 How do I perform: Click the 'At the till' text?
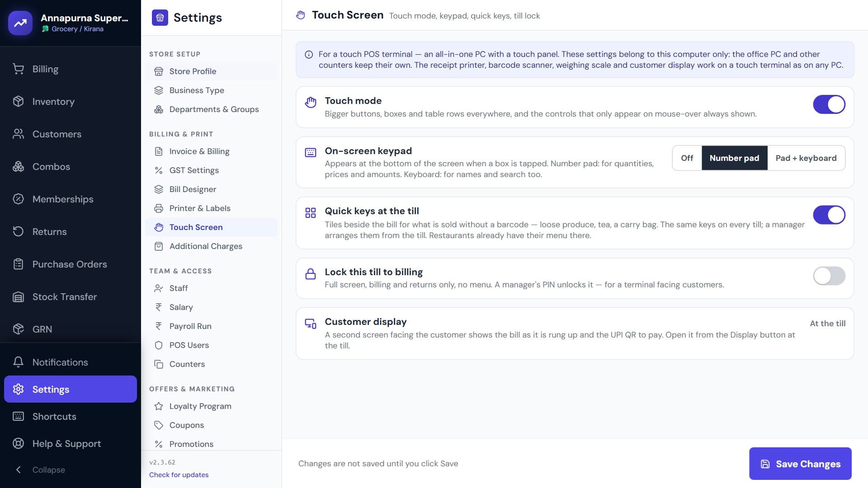(827, 324)
